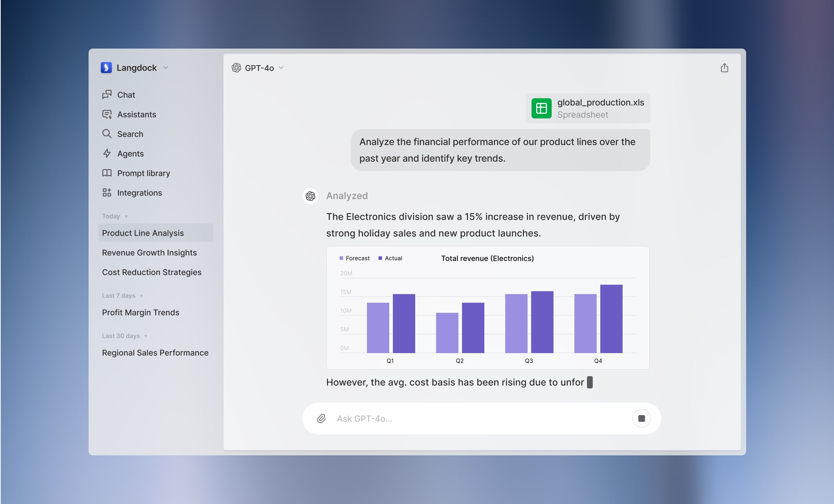Image resolution: width=834 pixels, height=504 pixels.
Task: Click the paperclip attachment icon
Action: pos(321,418)
